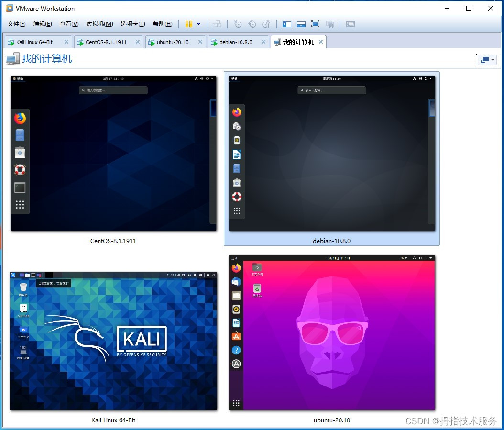Click the blue help icon in ubuntu dock

pyautogui.click(x=236, y=350)
